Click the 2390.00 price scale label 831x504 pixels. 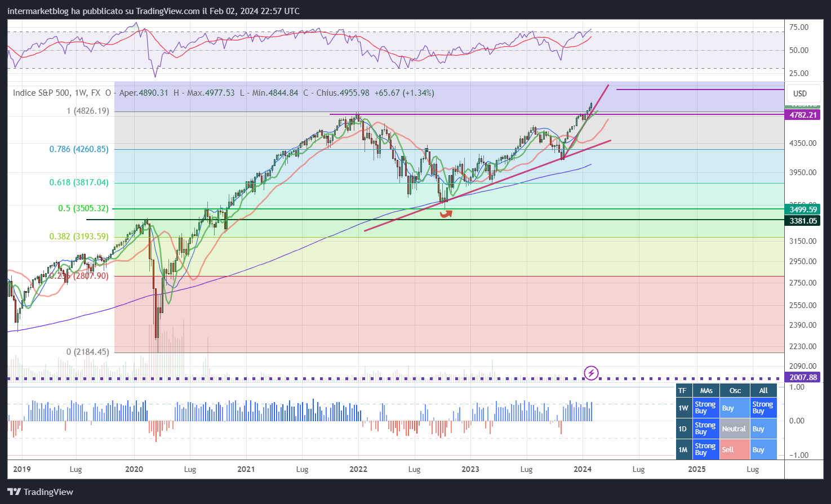click(x=803, y=325)
